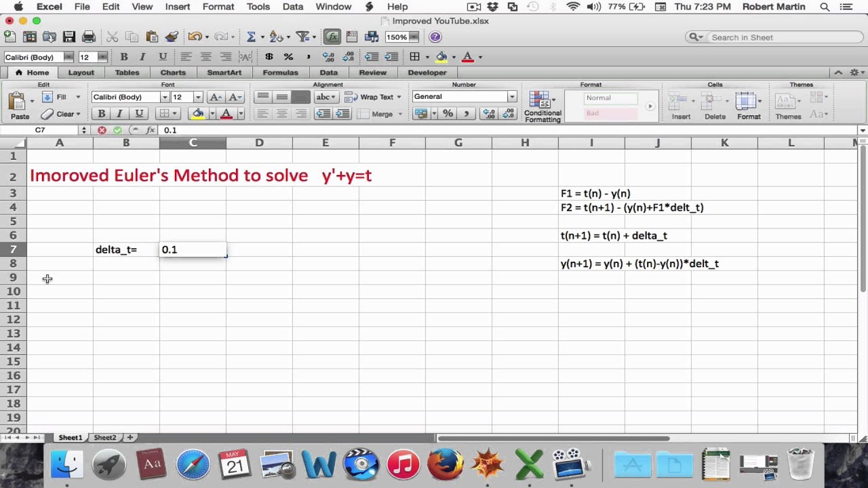Image resolution: width=868 pixels, height=488 pixels.
Task: Toggle center alignment in formatting toolbar
Action: pos(205,57)
